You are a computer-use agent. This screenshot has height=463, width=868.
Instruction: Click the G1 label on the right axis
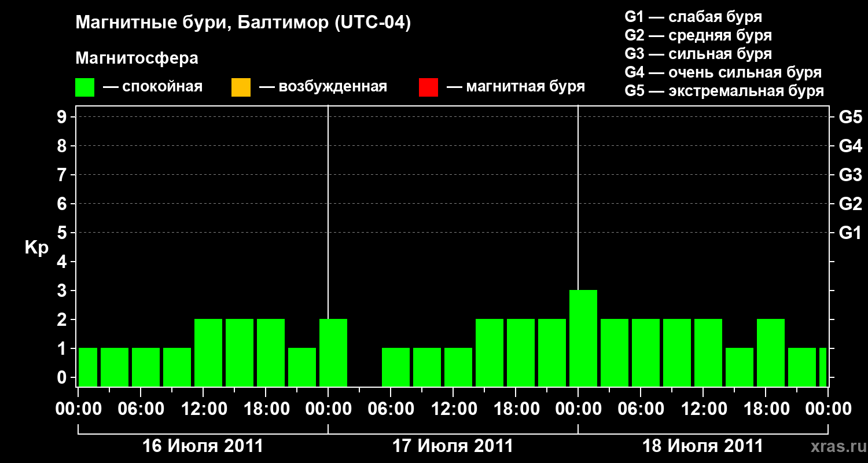[x=850, y=233]
